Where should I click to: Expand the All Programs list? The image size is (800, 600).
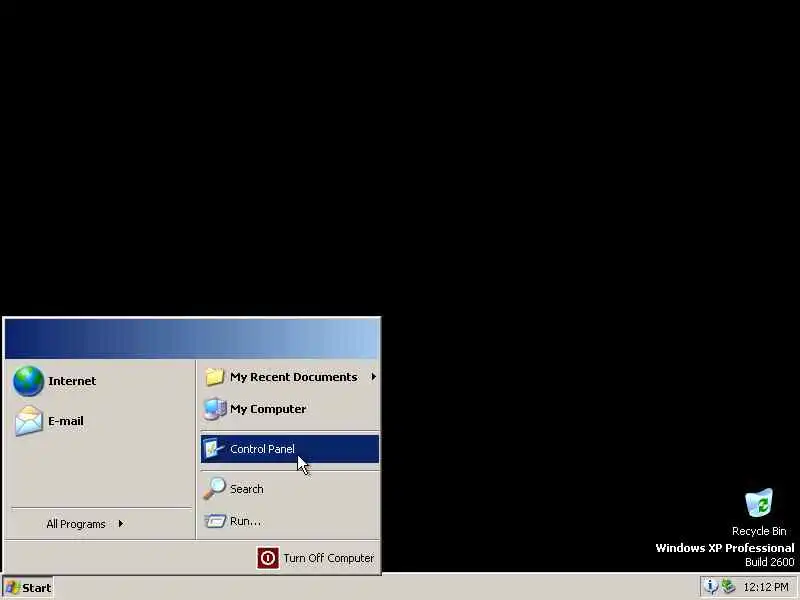click(101, 524)
